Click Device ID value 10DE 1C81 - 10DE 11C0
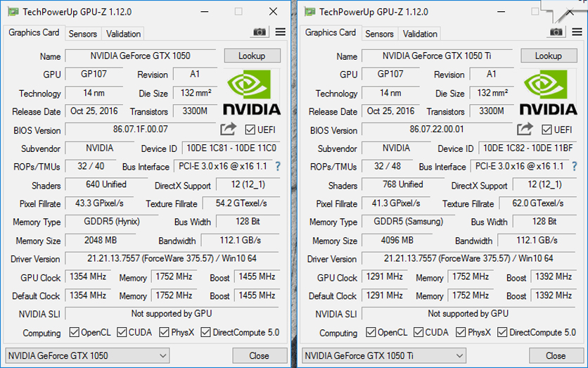588x368 pixels. click(231, 148)
